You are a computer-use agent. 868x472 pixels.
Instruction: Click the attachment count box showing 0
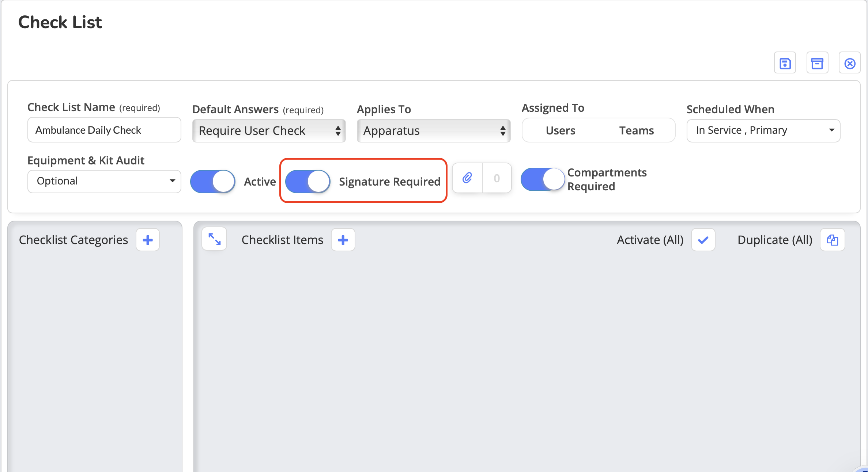click(x=497, y=178)
